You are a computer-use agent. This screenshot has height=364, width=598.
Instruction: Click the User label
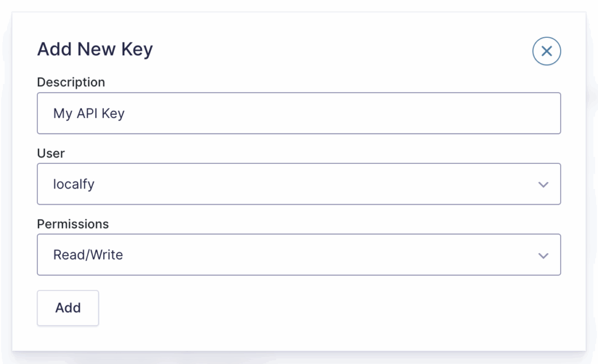click(50, 153)
